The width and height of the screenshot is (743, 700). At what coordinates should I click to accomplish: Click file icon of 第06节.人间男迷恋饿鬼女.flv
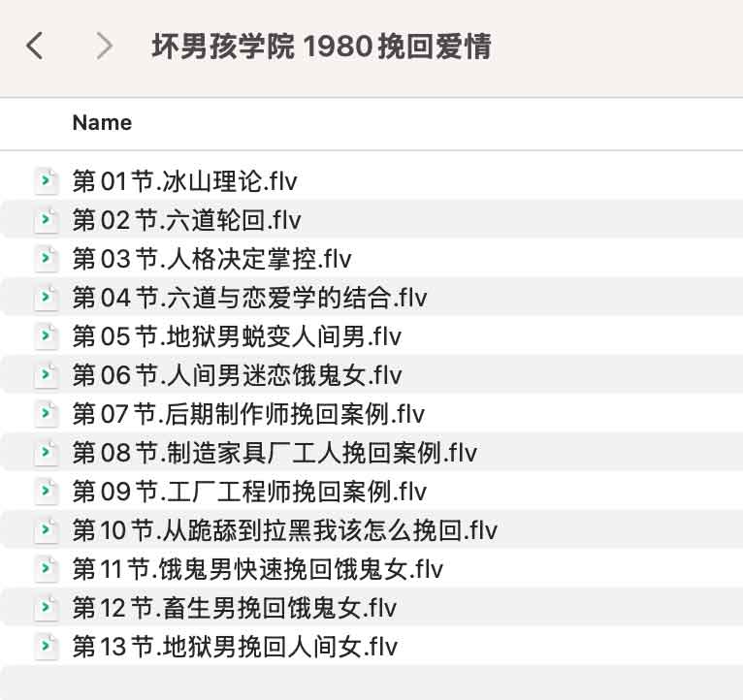(x=47, y=375)
